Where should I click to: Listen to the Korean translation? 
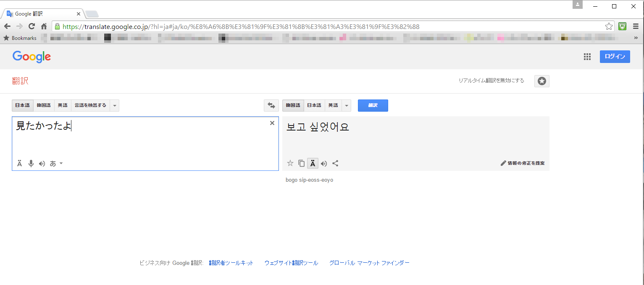(324, 163)
